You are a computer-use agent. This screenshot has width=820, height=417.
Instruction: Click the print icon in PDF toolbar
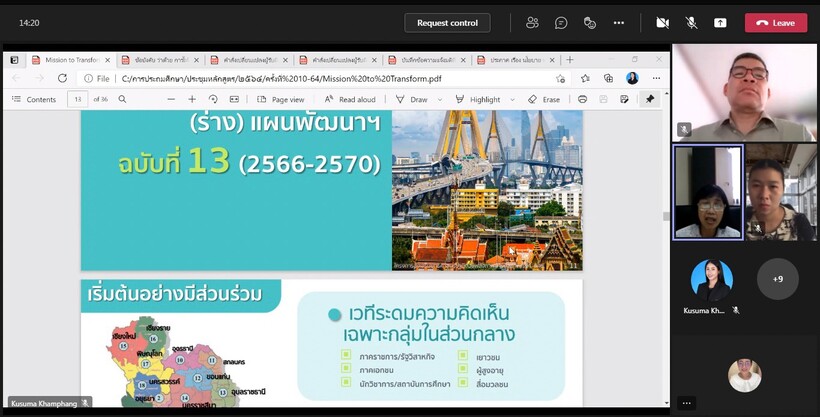coord(582,99)
